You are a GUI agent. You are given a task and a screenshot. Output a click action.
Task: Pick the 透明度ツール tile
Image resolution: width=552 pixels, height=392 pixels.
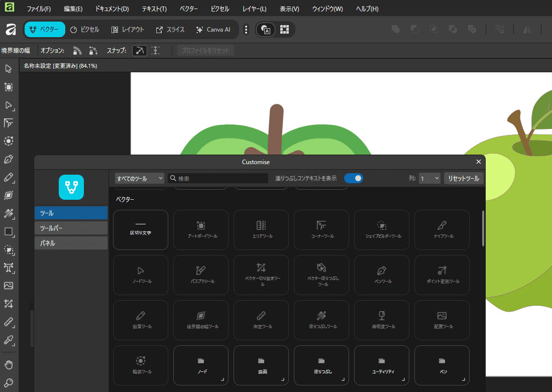(x=382, y=320)
